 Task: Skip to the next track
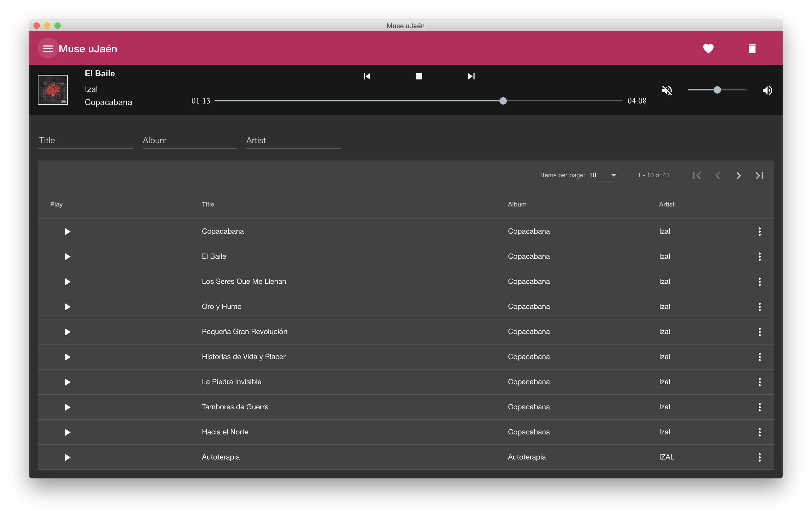(x=471, y=77)
